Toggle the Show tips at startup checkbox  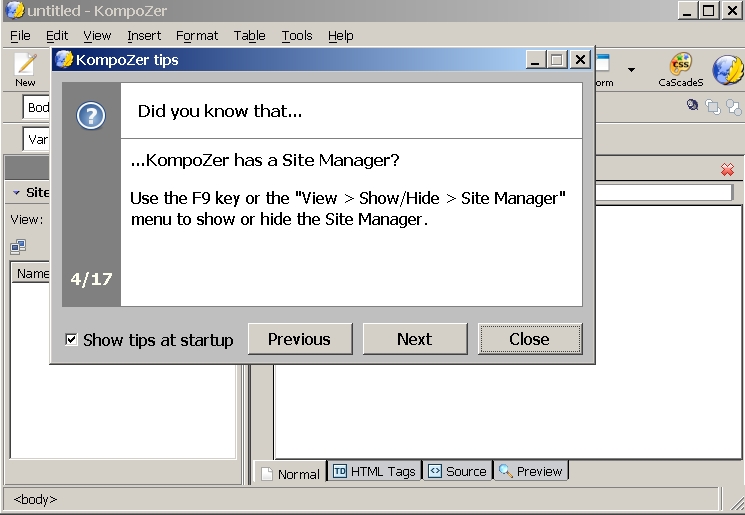pos(71,339)
